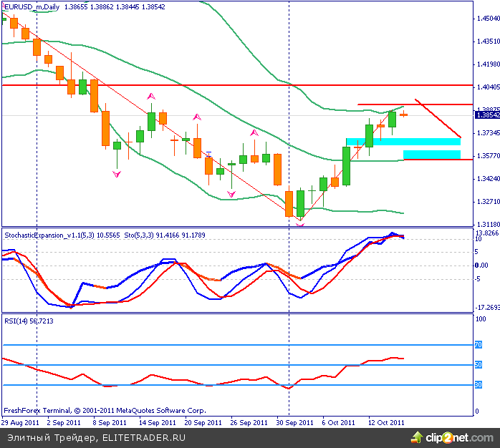The image size is (500, 448).
Task: Click the pink up arrow near 14 Sep
Action: (x=151, y=95)
